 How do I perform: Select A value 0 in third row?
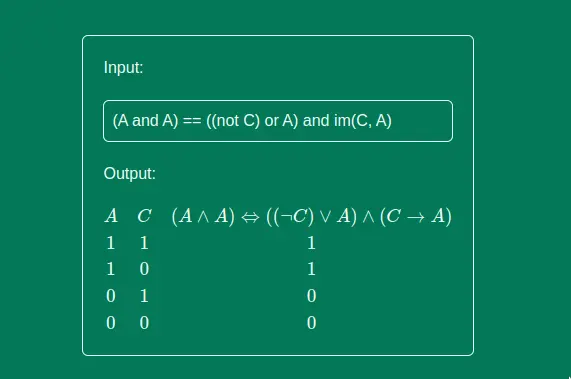point(111,296)
